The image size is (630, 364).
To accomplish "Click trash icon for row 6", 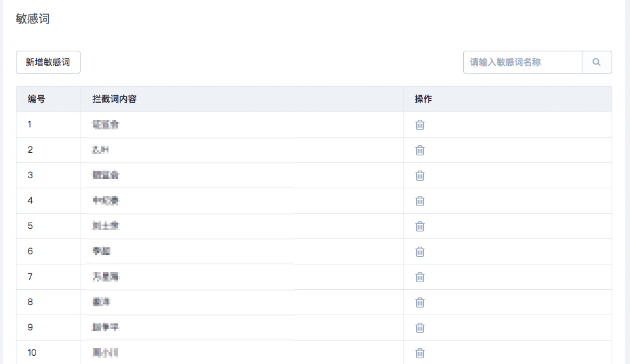I will coord(419,252).
